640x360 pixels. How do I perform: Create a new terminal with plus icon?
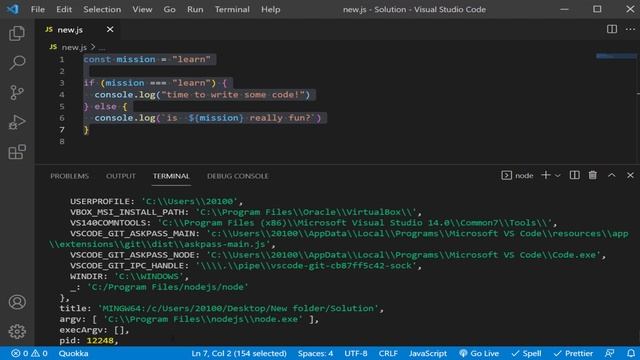[545, 175]
